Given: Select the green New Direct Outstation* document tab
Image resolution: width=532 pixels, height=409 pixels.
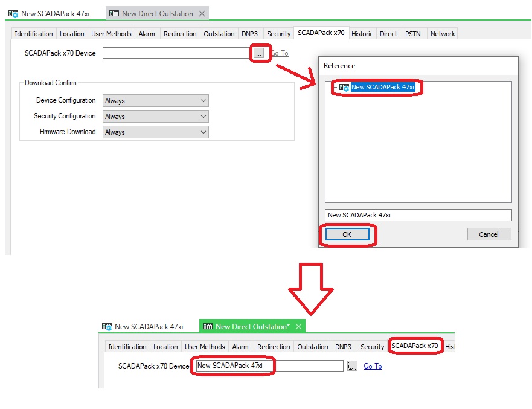Looking at the screenshot, I should (252, 326).
